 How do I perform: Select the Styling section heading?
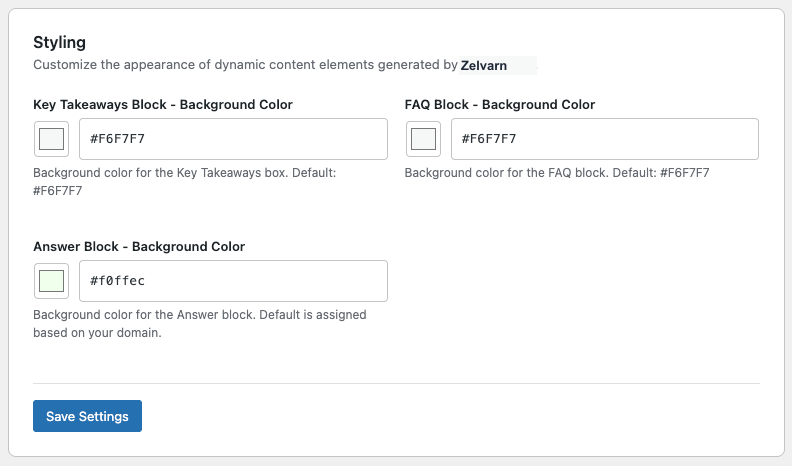pyautogui.click(x=60, y=42)
